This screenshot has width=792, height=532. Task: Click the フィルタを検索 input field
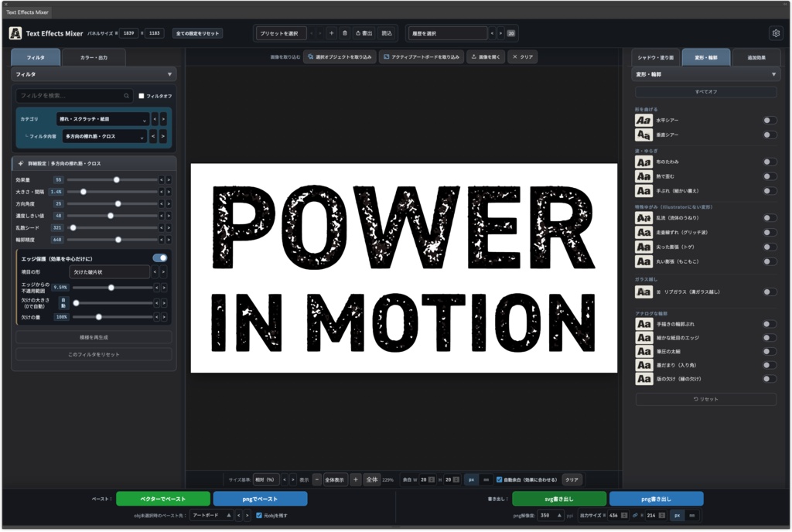(x=74, y=95)
